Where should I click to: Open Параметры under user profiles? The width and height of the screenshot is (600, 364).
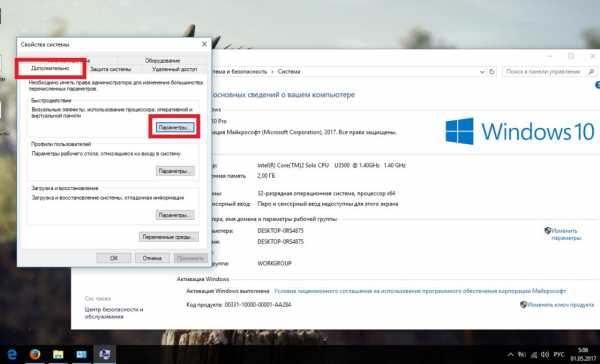pos(175,171)
